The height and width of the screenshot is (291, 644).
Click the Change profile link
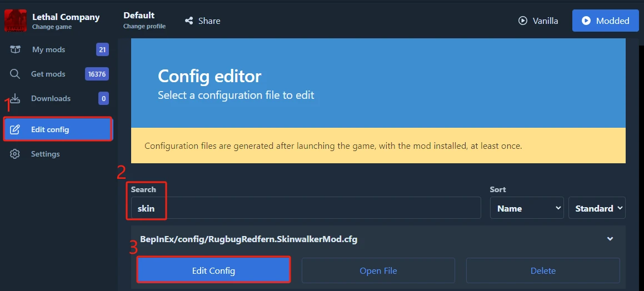point(144,26)
